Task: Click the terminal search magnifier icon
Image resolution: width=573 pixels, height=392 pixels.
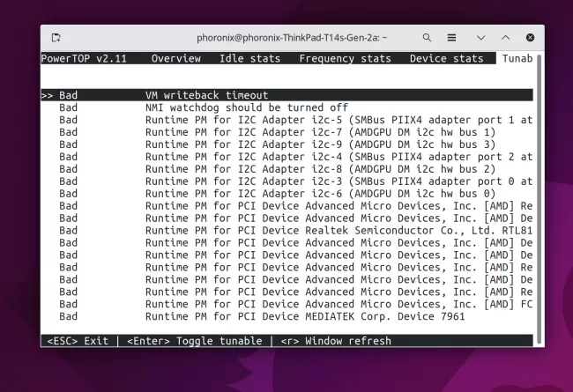Action: [427, 38]
